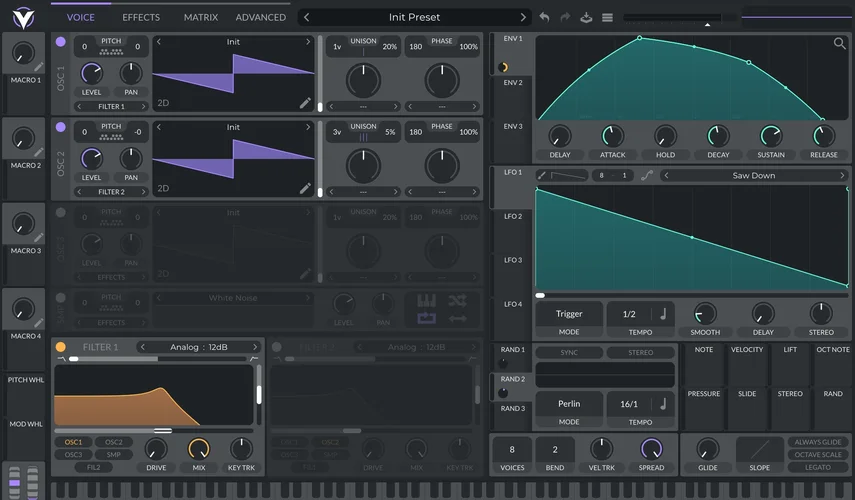855x500 pixels.
Task: Open the hamburger menu beside the preset bar
Action: [607, 17]
